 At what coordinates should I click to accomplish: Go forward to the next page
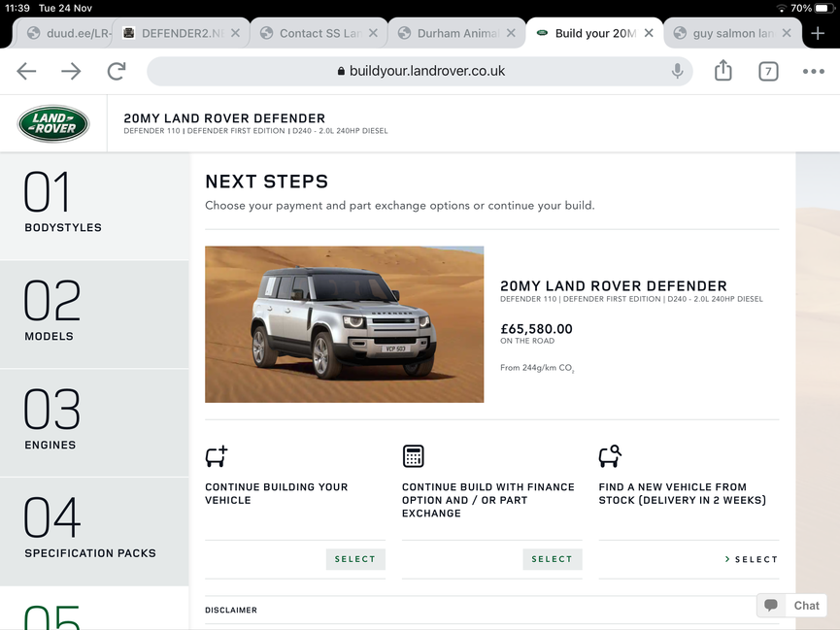[71, 71]
